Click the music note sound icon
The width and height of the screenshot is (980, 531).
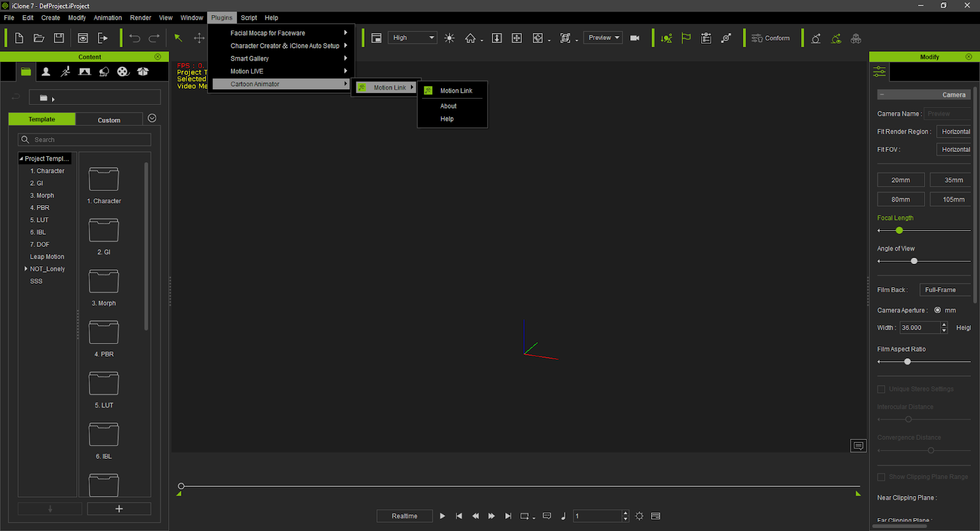point(563,516)
